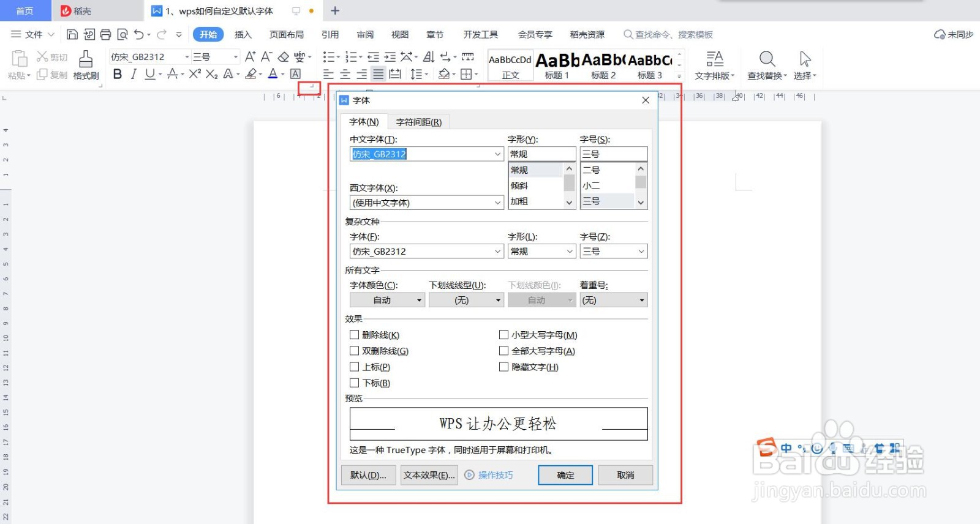
Task: Select 小二 in font size list
Action: [x=591, y=185]
